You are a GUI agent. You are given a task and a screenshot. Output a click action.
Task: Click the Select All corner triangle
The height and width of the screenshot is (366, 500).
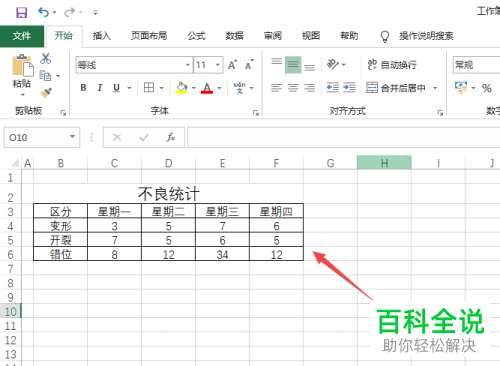click(x=15, y=163)
